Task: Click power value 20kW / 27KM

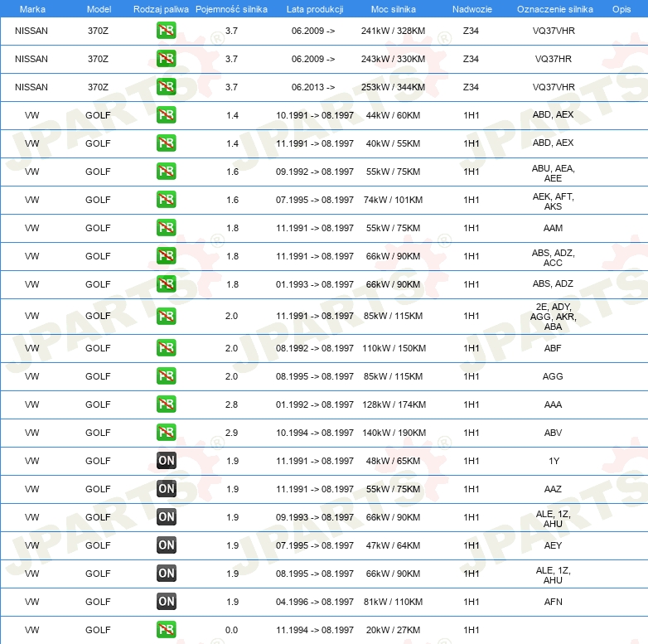Action: [x=393, y=630]
